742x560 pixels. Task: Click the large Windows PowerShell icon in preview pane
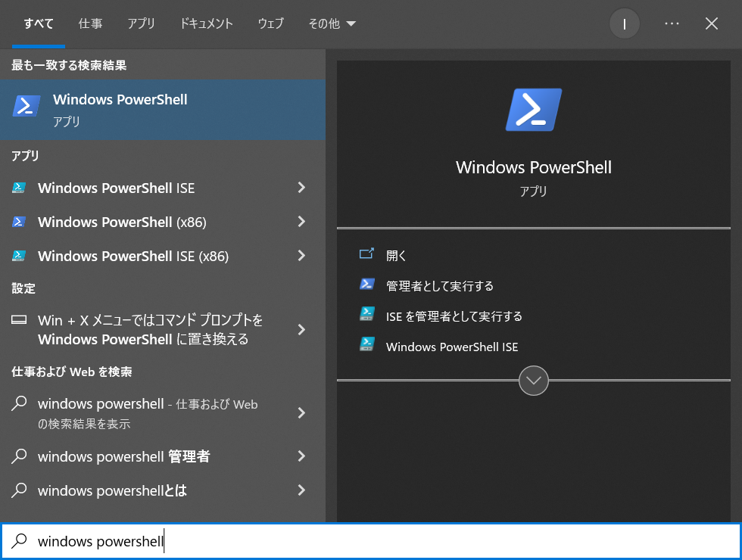[534, 110]
